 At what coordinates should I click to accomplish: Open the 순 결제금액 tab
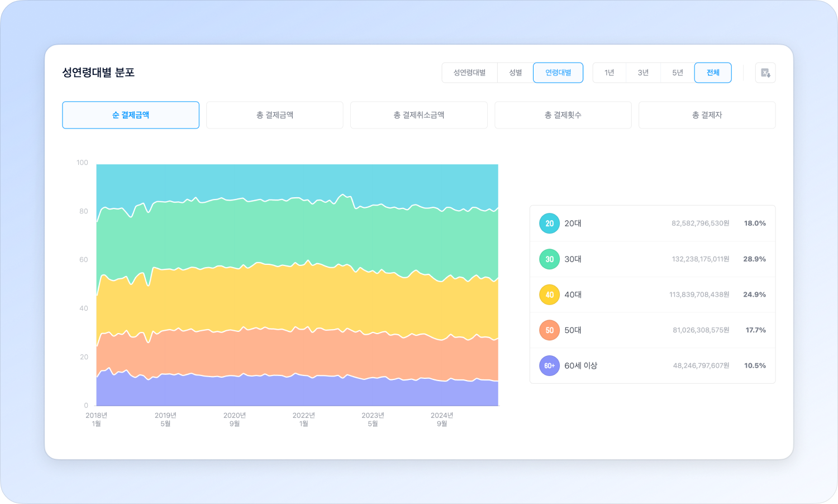pos(131,115)
